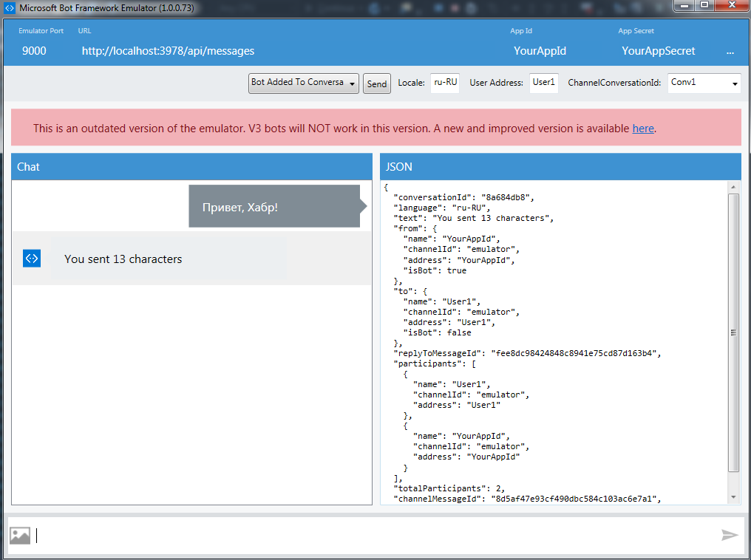751x560 pixels.
Task: Click the bot avatar icon in chat
Action: (32, 259)
